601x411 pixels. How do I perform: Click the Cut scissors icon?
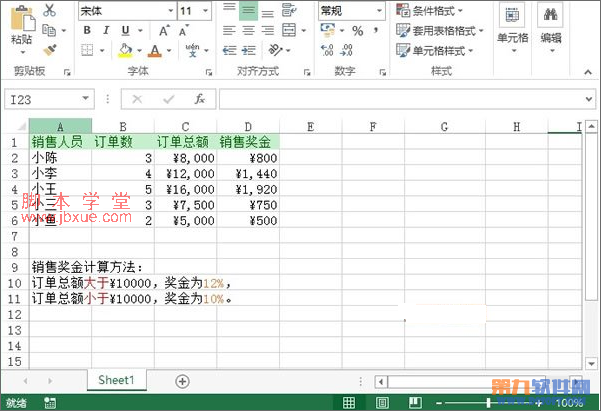point(49,10)
